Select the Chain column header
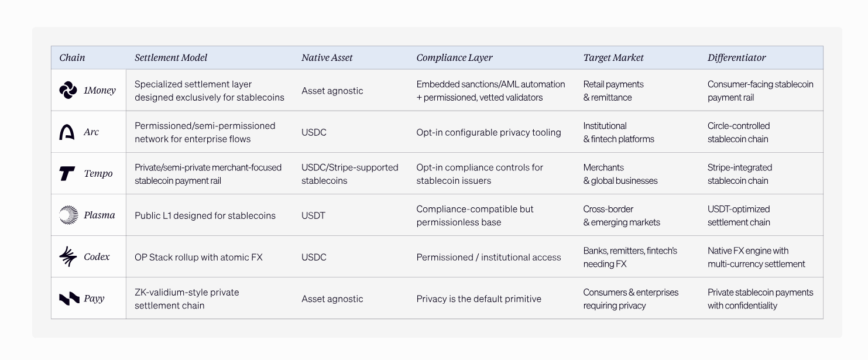This screenshot has width=868, height=360. click(72, 57)
